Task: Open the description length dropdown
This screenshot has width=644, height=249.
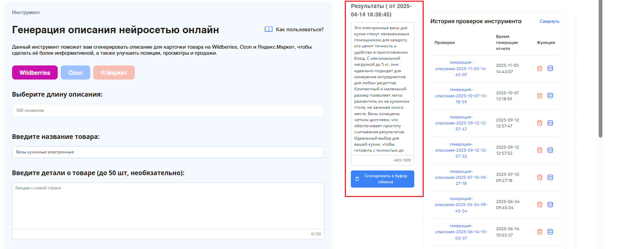Action: [x=168, y=110]
